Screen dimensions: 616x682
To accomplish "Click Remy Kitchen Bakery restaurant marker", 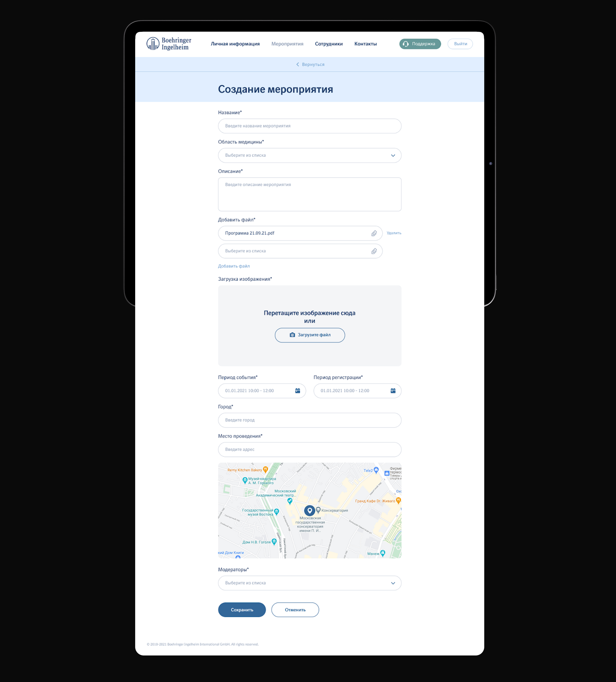I will [x=266, y=470].
